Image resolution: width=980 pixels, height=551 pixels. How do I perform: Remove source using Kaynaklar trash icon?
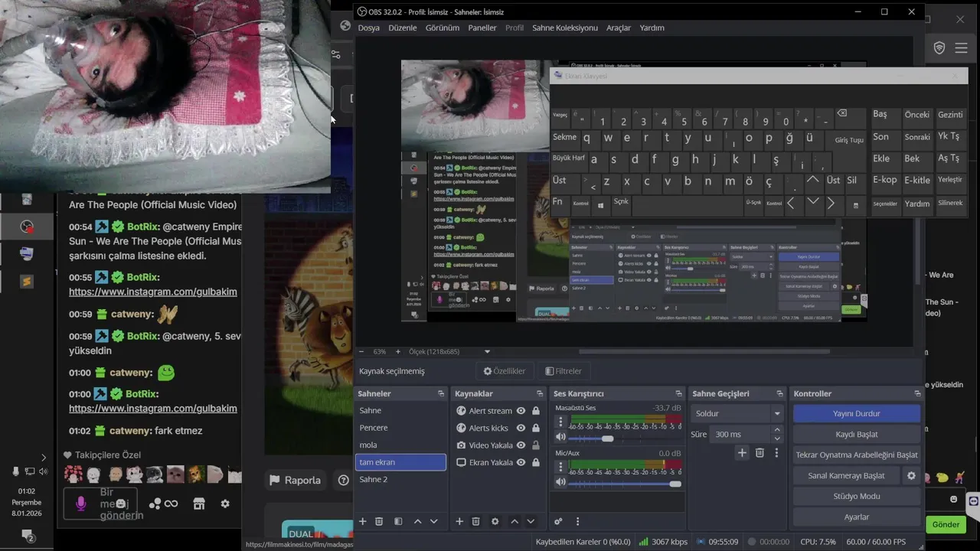point(475,521)
